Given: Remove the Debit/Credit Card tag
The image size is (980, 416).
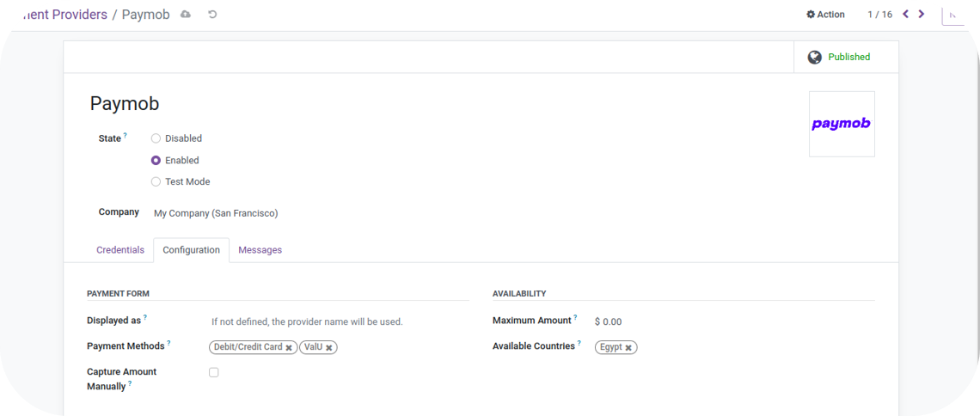Looking at the screenshot, I should (x=289, y=348).
